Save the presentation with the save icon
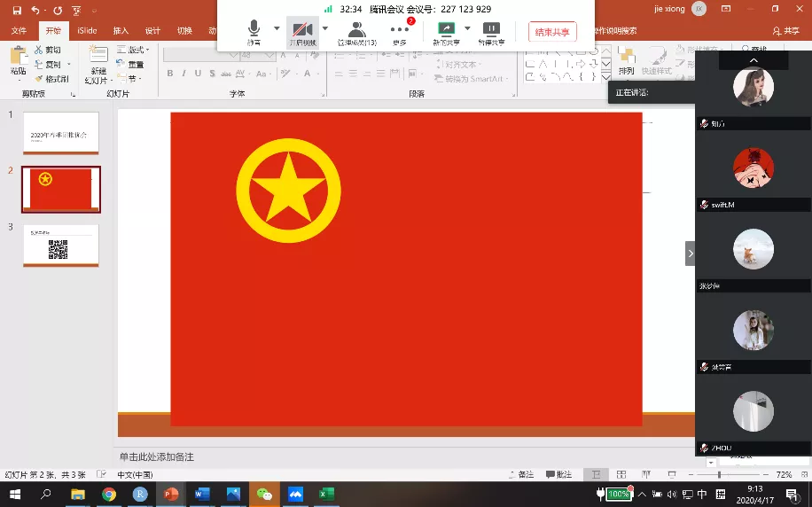This screenshot has width=812, height=507. pyautogui.click(x=17, y=10)
